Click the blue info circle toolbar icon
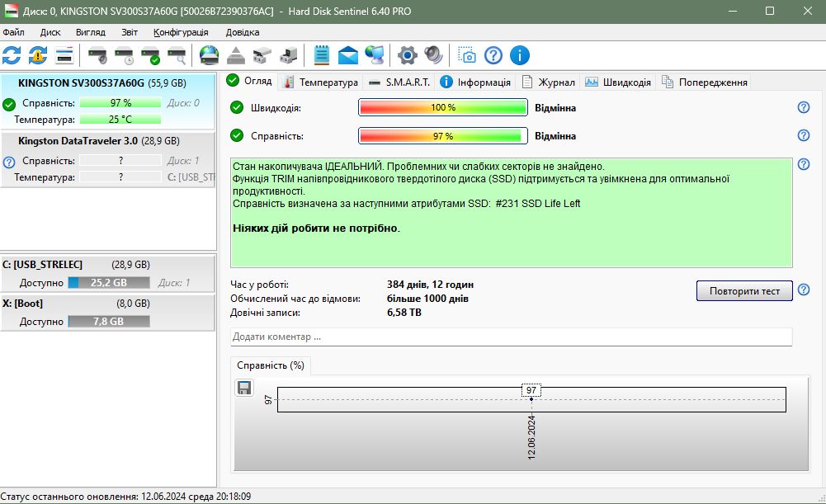 click(x=519, y=55)
